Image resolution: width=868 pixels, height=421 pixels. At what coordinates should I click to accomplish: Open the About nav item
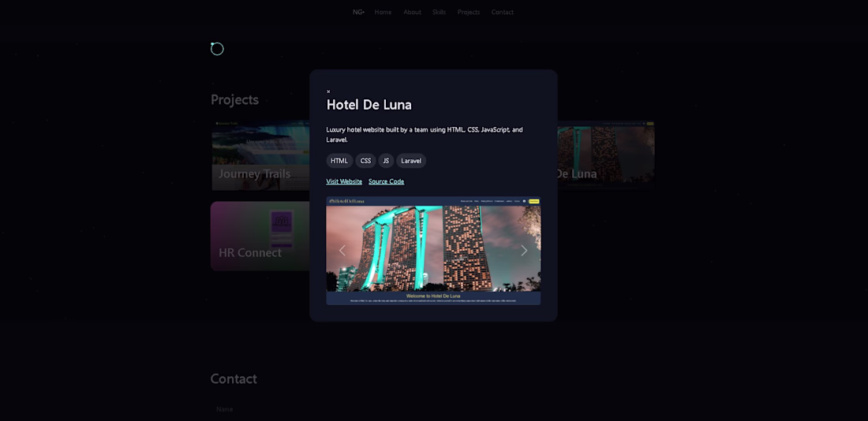tap(413, 12)
